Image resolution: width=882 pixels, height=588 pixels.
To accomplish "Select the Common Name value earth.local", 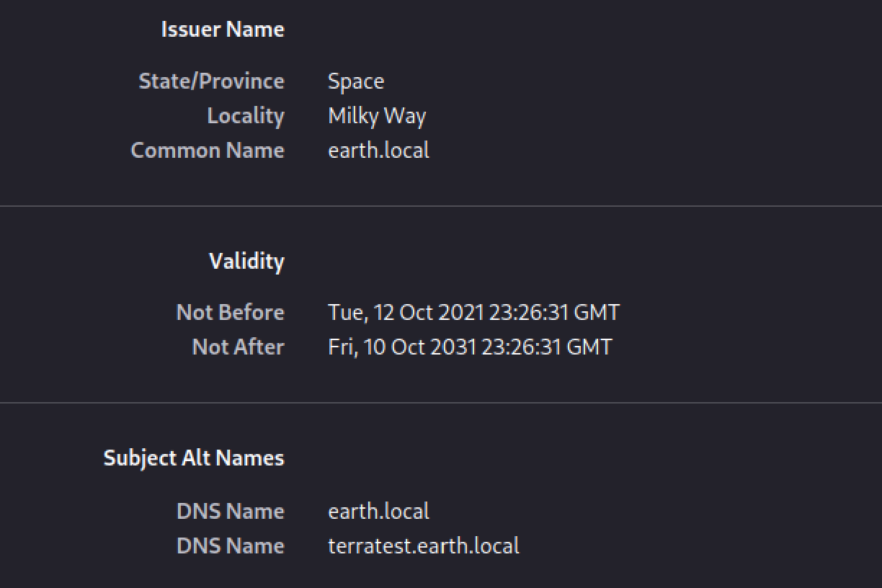I will [378, 150].
